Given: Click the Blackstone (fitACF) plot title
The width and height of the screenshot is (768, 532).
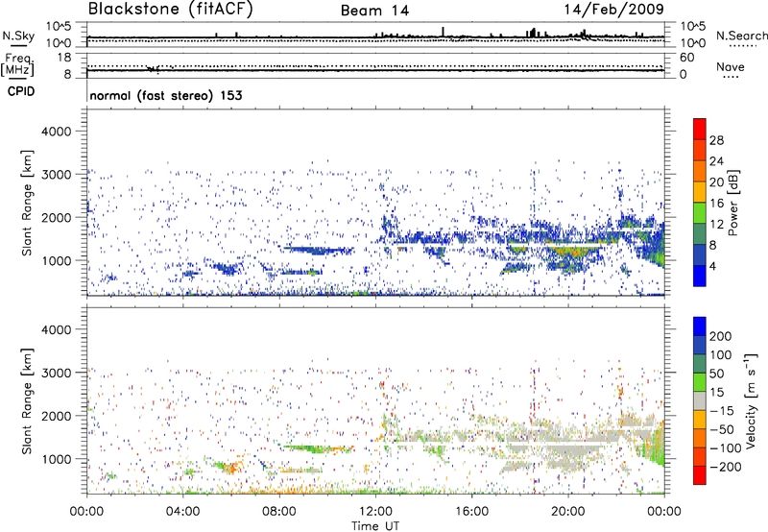Looking at the screenshot, I should [x=170, y=9].
